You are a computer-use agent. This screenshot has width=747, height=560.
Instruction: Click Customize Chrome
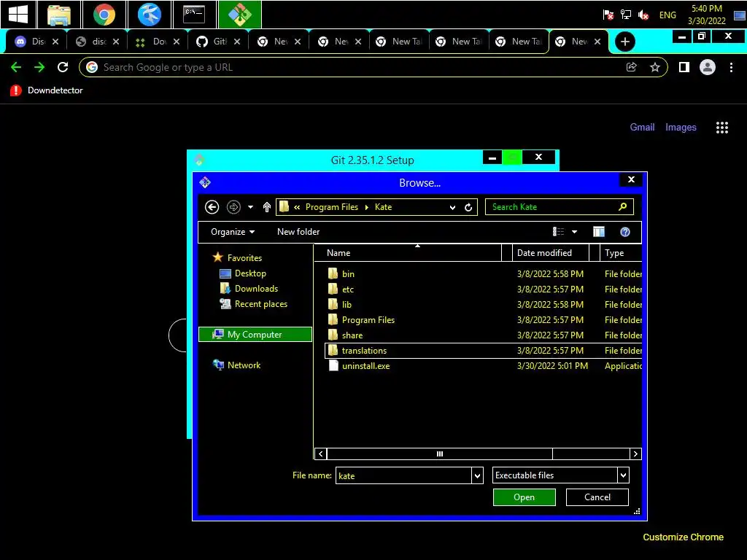683,537
